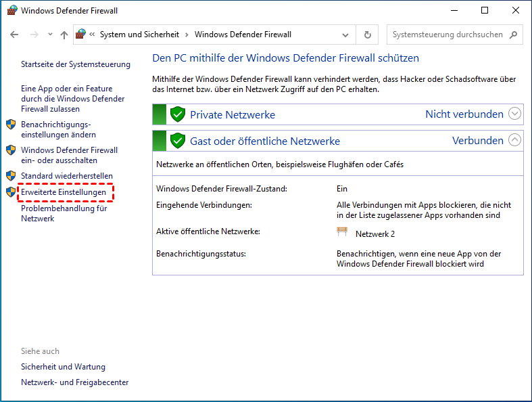Open Erweiterte Einstellungen link
The height and width of the screenshot is (402, 532).
coord(64,192)
